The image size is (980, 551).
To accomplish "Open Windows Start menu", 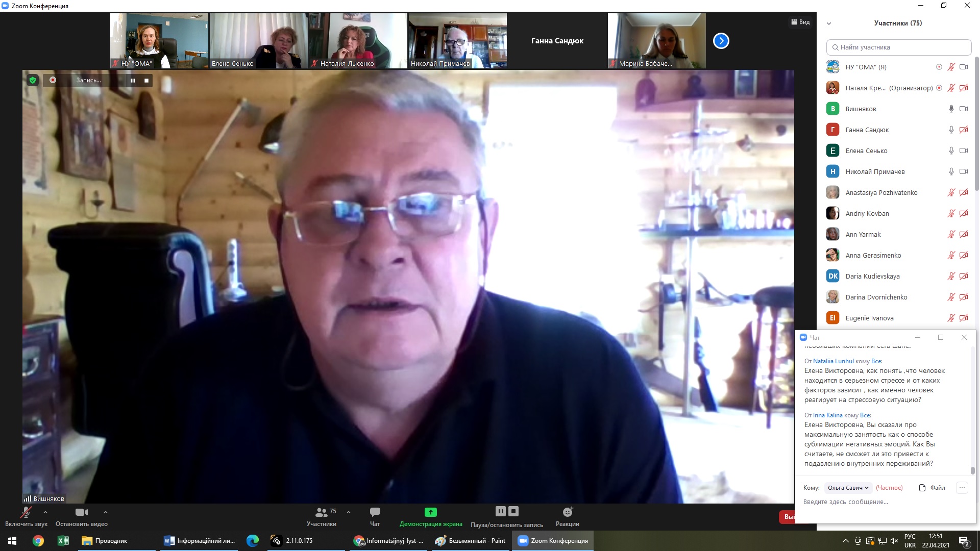I will pos(12,541).
